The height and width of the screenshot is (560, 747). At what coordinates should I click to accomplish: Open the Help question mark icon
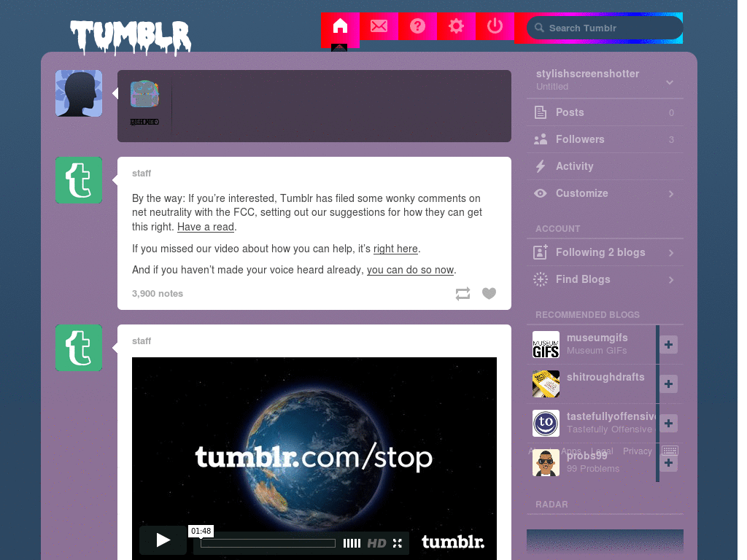(417, 26)
